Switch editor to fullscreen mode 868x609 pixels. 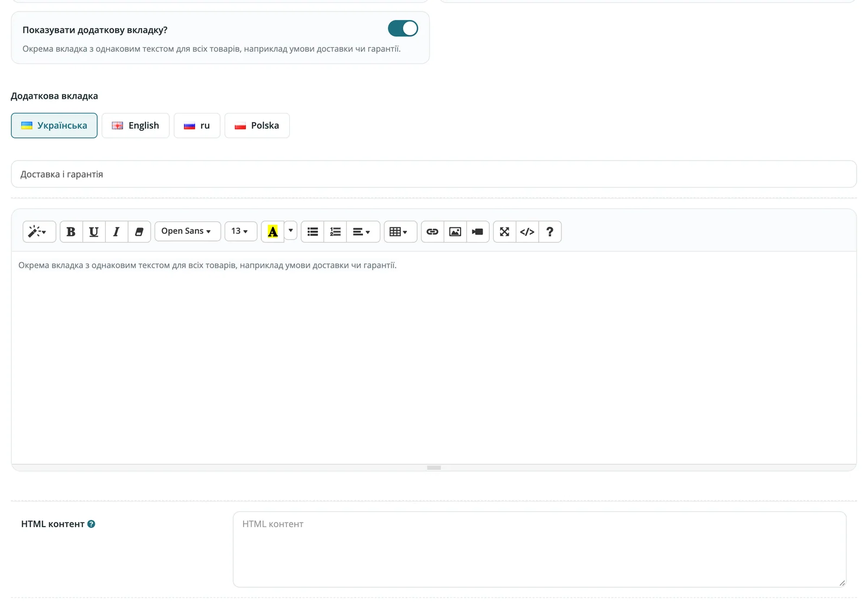(505, 232)
